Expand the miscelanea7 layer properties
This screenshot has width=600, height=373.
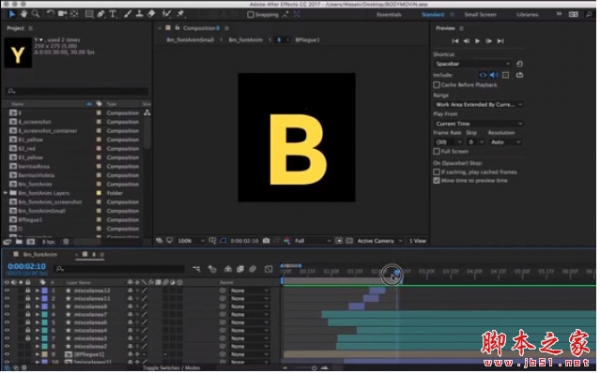click(x=37, y=315)
